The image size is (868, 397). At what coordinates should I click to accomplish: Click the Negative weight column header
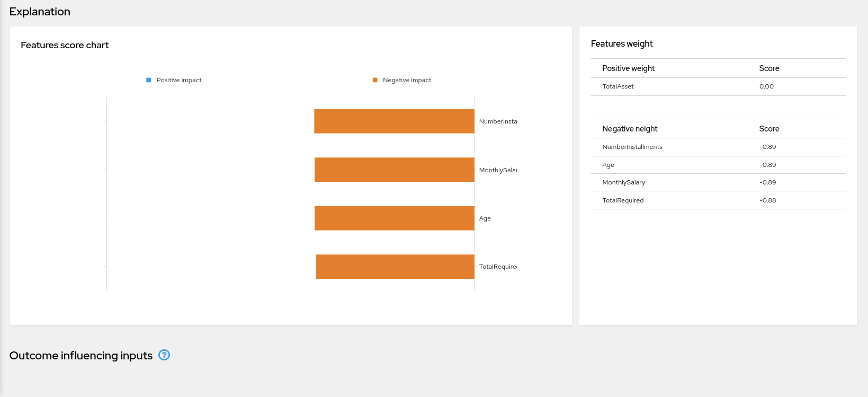pyautogui.click(x=630, y=129)
